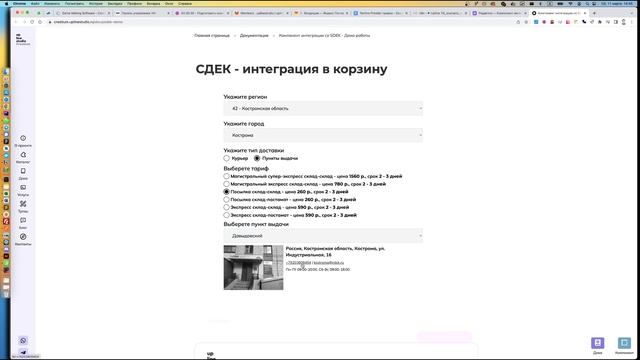Open the city dropdown showing 'Кострома'
The width and height of the screenshot is (640, 360).
click(x=323, y=135)
